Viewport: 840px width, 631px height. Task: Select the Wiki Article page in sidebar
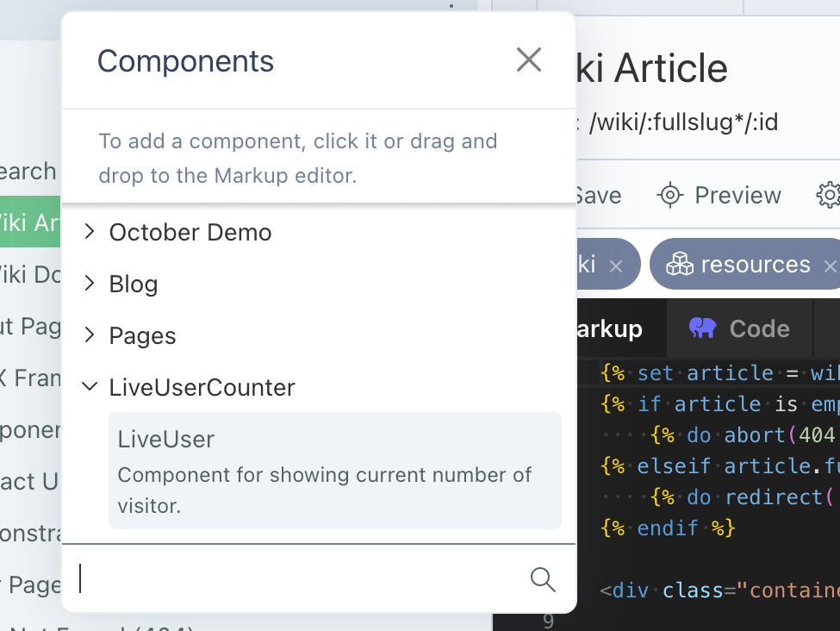30,222
